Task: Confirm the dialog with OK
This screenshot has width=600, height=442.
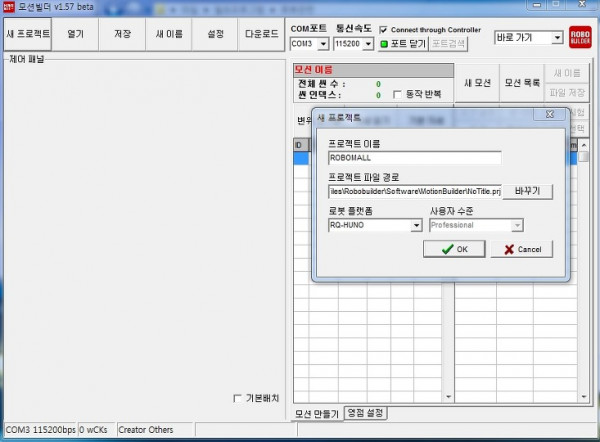Action: tap(454, 250)
